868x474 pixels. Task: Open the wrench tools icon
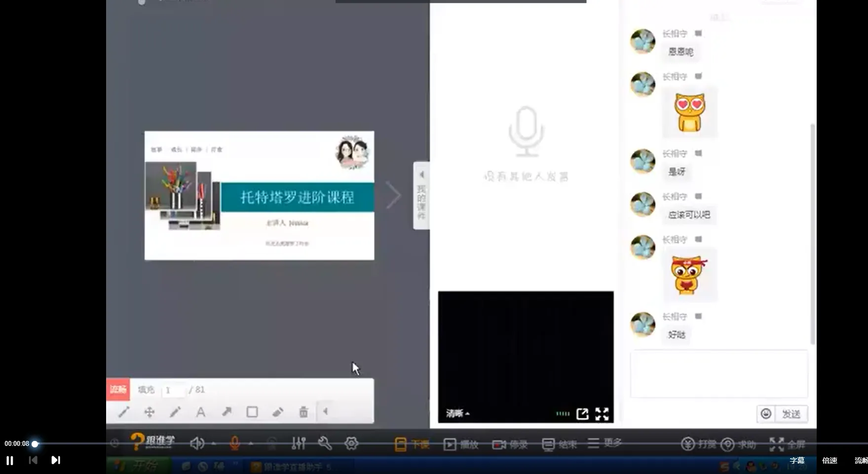(x=325, y=443)
